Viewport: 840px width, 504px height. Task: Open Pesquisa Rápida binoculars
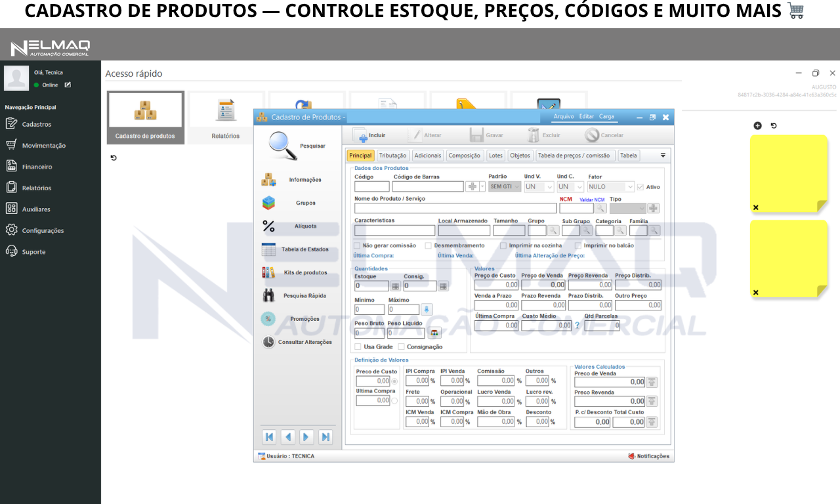(x=269, y=295)
